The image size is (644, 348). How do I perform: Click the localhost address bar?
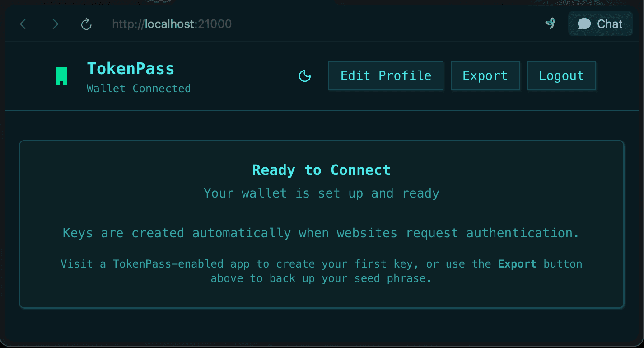pos(172,24)
